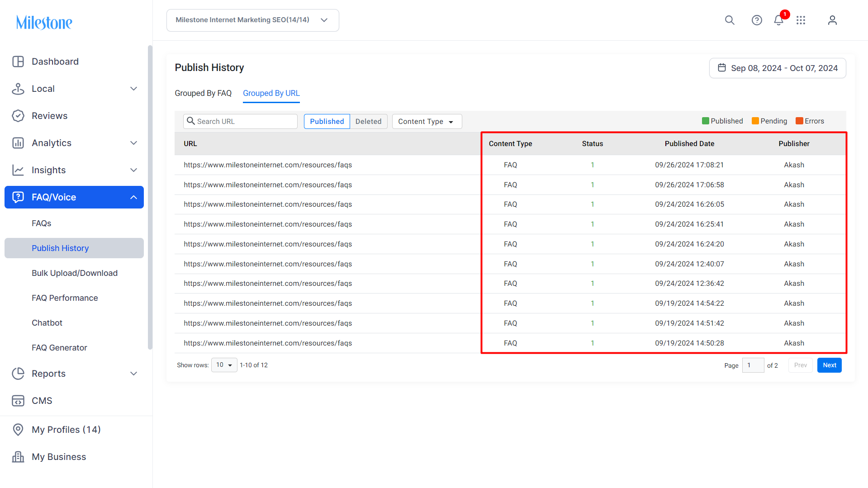Open the user profile icon

(x=832, y=20)
